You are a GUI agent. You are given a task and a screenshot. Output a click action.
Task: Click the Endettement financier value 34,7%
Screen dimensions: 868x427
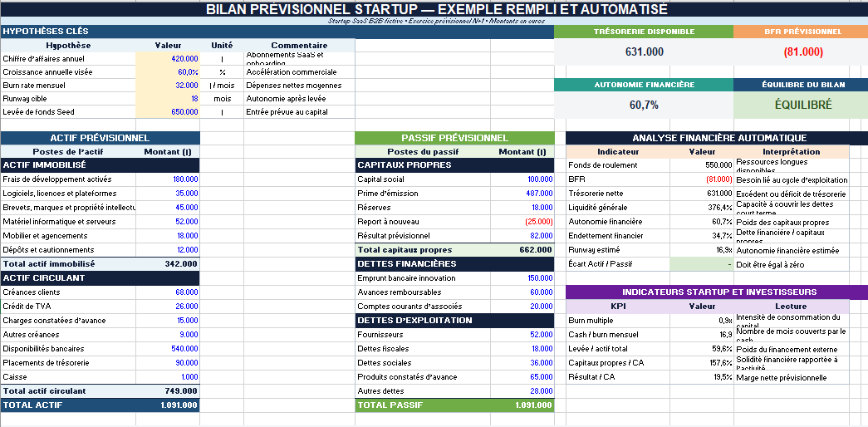point(702,236)
